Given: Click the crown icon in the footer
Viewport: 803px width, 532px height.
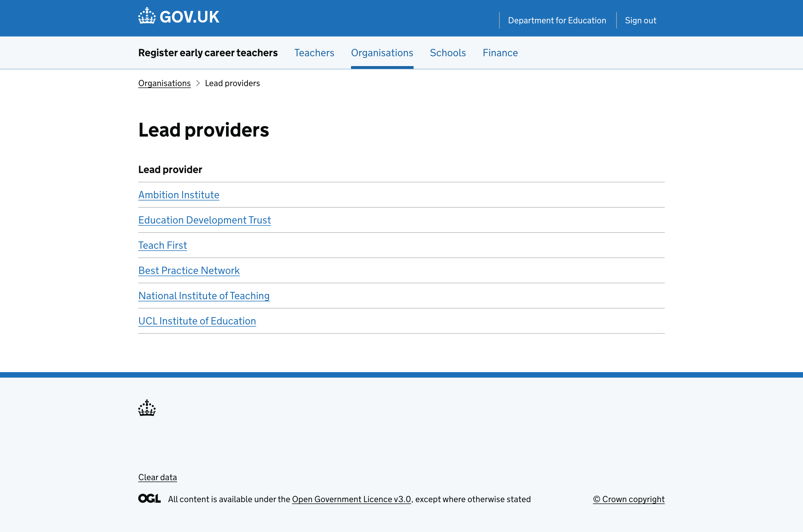Looking at the screenshot, I should 146,408.
